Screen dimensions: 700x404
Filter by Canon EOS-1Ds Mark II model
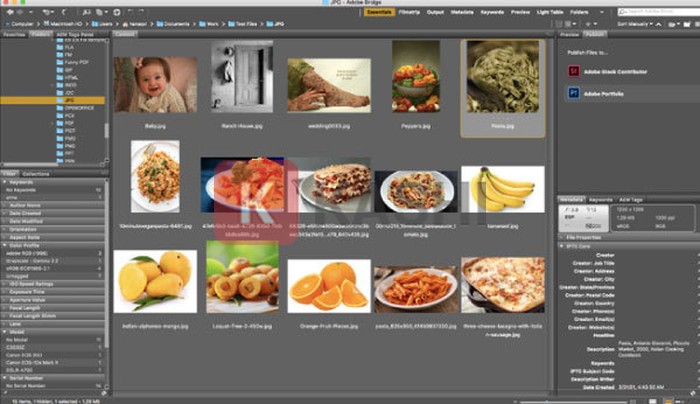pos(53,362)
